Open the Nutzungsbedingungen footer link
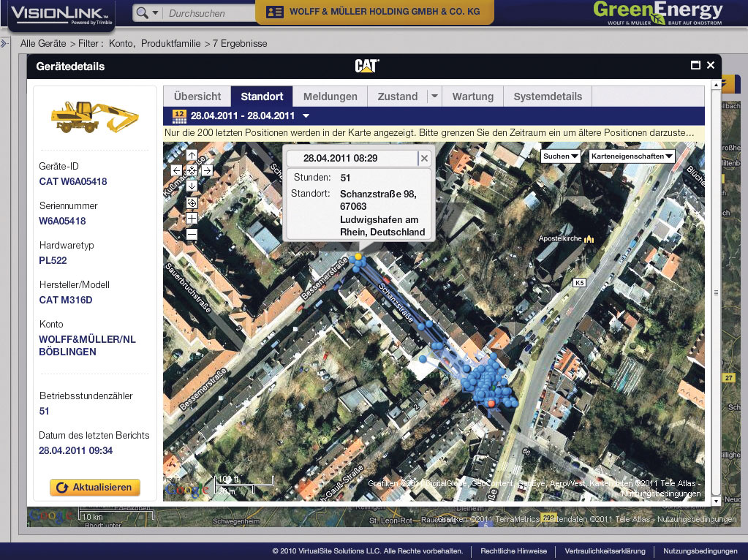 [x=700, y=551]
